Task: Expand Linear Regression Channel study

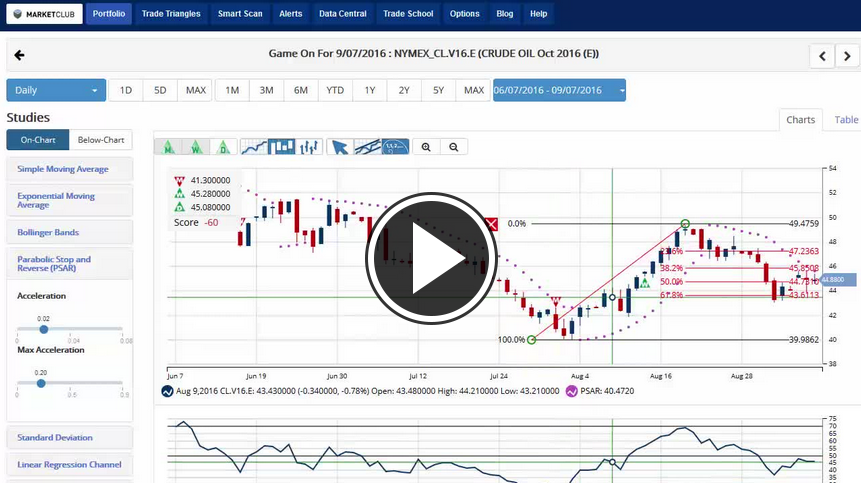Action: pyautogui.click(x=70, y=464)
